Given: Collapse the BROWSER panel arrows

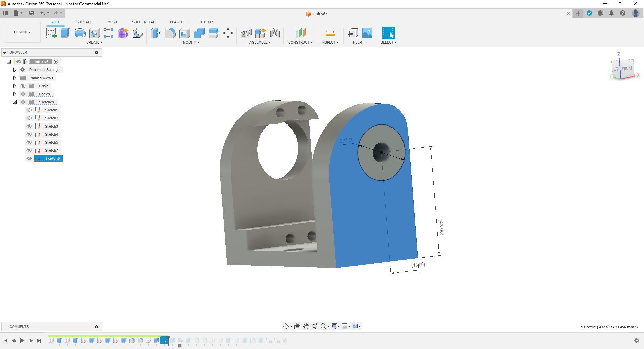Looking at the screenshot, I should point(5,52).
